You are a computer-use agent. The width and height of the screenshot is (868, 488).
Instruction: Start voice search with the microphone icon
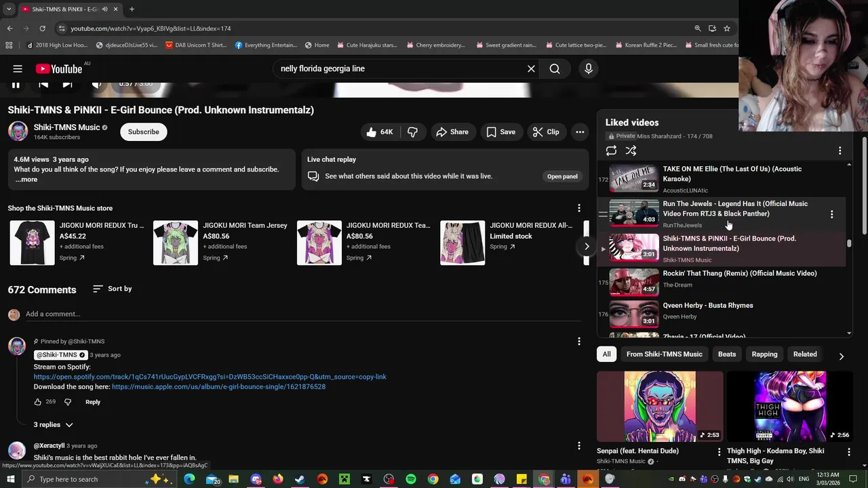coord(589,68)
